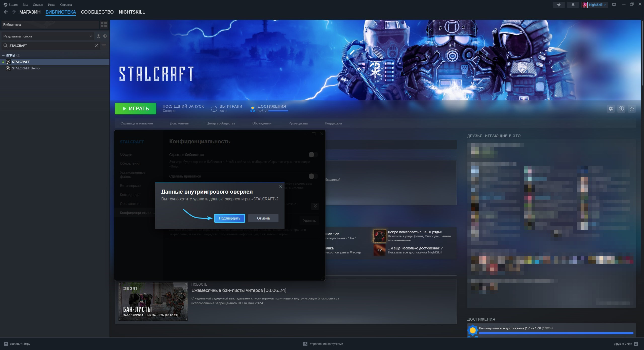The image size is (644, 350).
Task: Open Управление загрузками
Action: tap(323, 344)
